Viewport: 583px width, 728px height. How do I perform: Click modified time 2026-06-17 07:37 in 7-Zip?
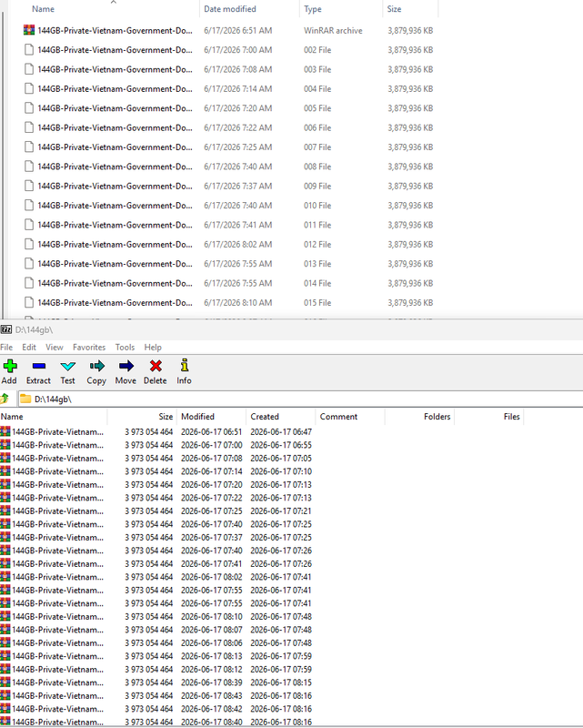click(212, 537)
